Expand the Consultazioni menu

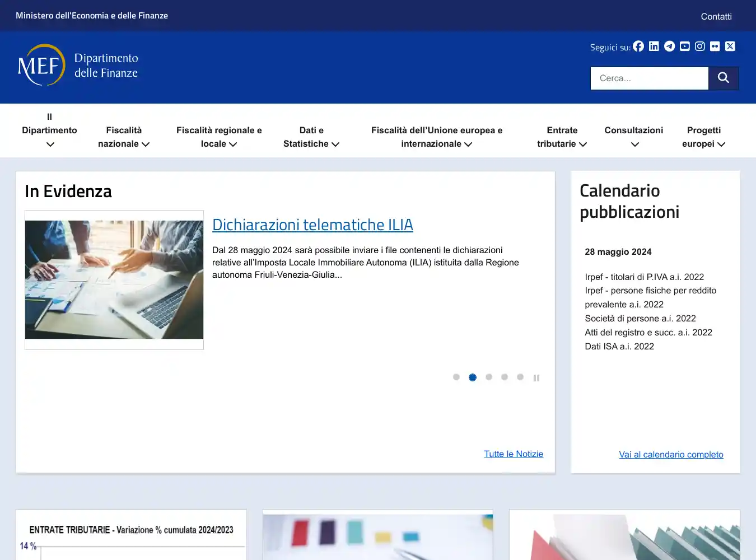click(634, 137)
